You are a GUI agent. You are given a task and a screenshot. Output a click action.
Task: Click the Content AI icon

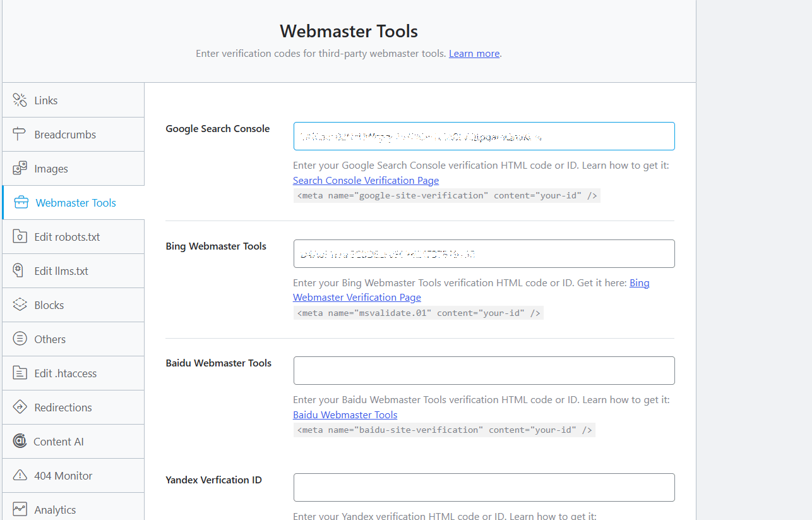point(20,441)
